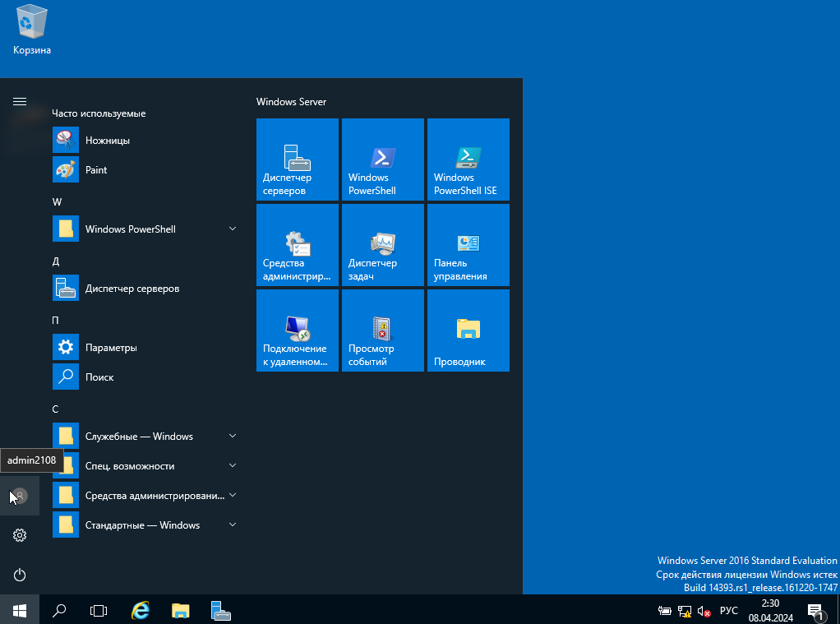Open the Recycle Bin (Корзина) desktop icon

coord(31,30)
